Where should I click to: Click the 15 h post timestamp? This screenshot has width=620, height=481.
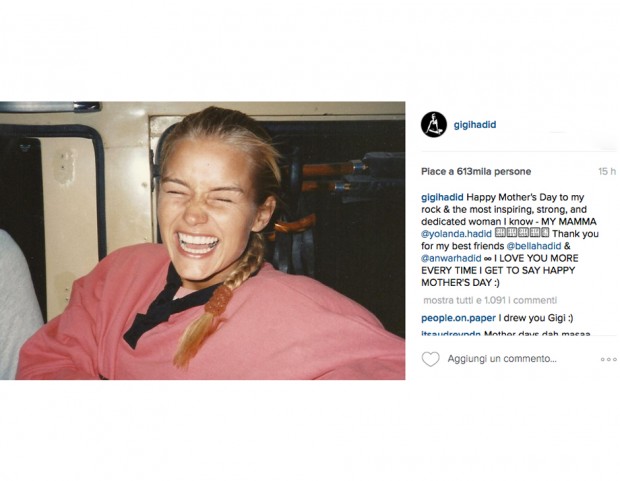607,172
